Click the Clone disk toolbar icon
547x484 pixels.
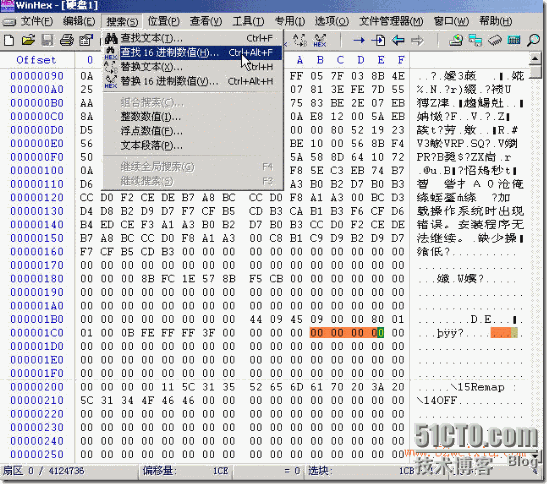coord(475,40)
